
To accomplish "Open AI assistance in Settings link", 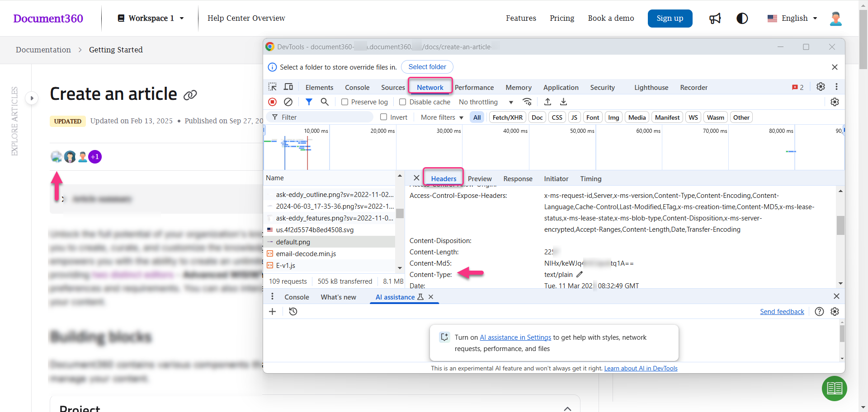I will [515, 337].
